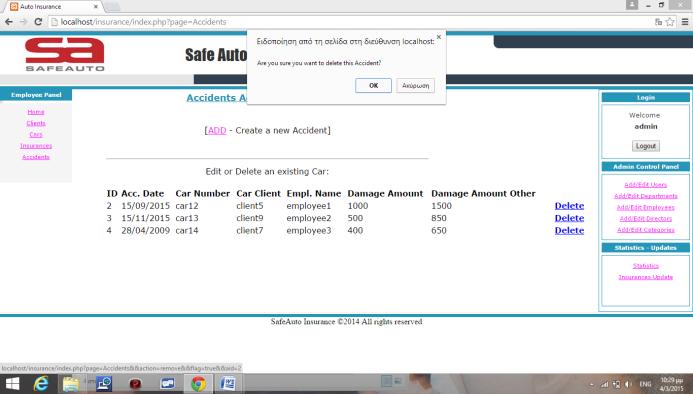
Task: Close the Auto Insurance tab
Action: pyautogui.click(x=96, y=7)
